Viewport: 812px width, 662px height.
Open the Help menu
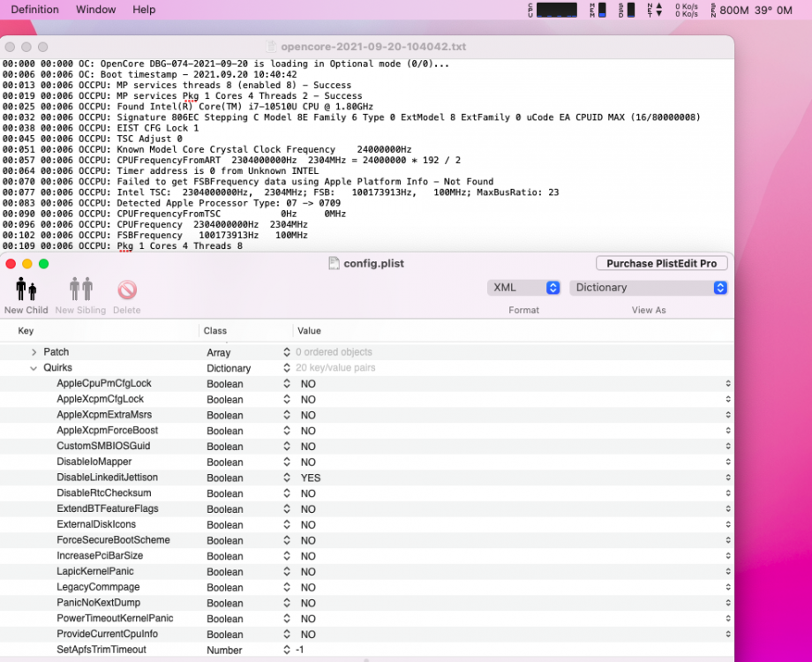[x=144, y=10]
